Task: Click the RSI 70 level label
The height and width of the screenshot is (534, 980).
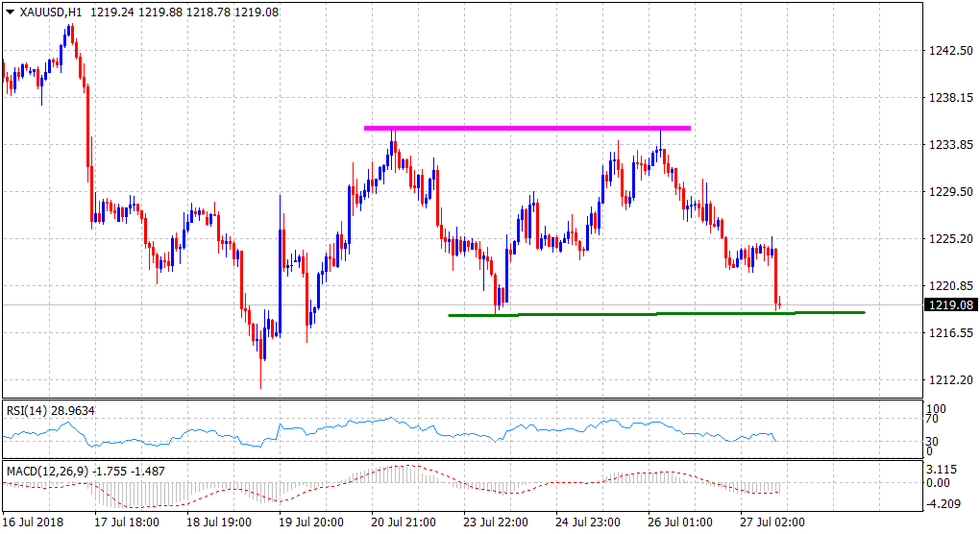Action: [x=933, y=419]
